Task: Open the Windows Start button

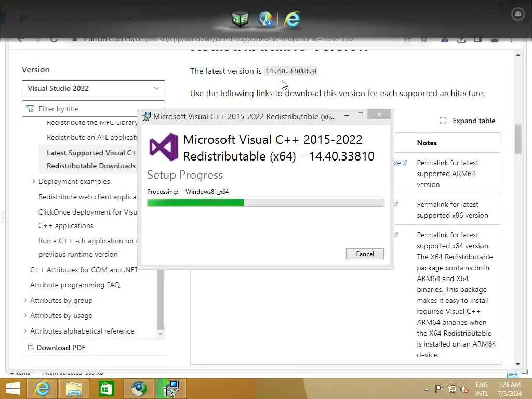Action: [13, 389]
